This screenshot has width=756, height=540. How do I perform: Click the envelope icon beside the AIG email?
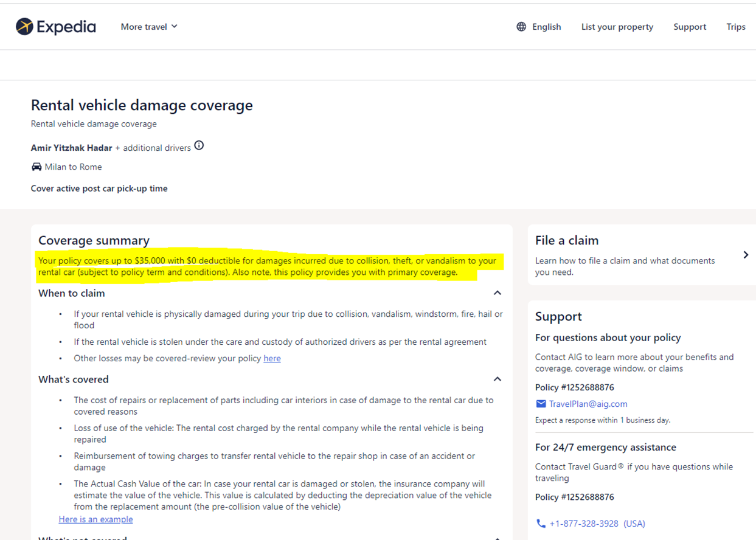(x=540, y=404)
